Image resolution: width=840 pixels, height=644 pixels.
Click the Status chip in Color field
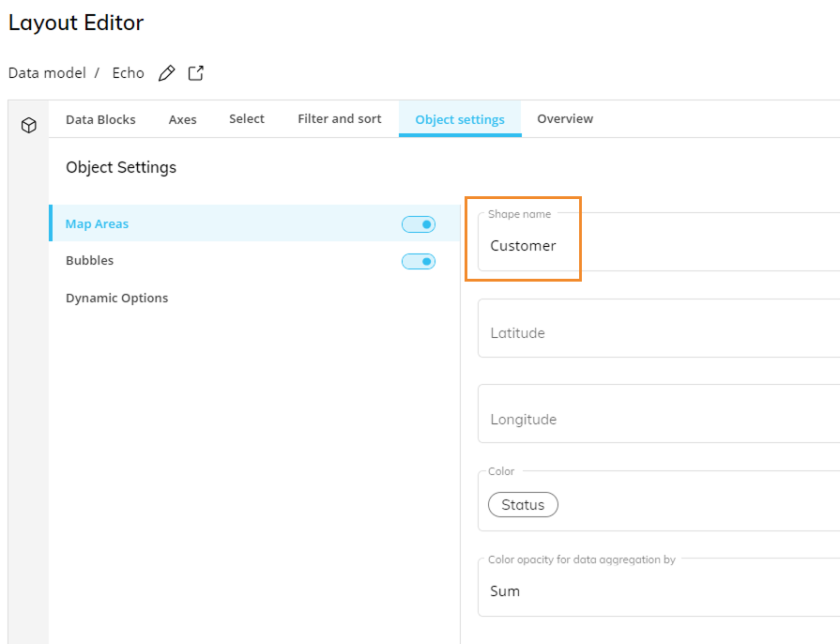click(523, 505)
